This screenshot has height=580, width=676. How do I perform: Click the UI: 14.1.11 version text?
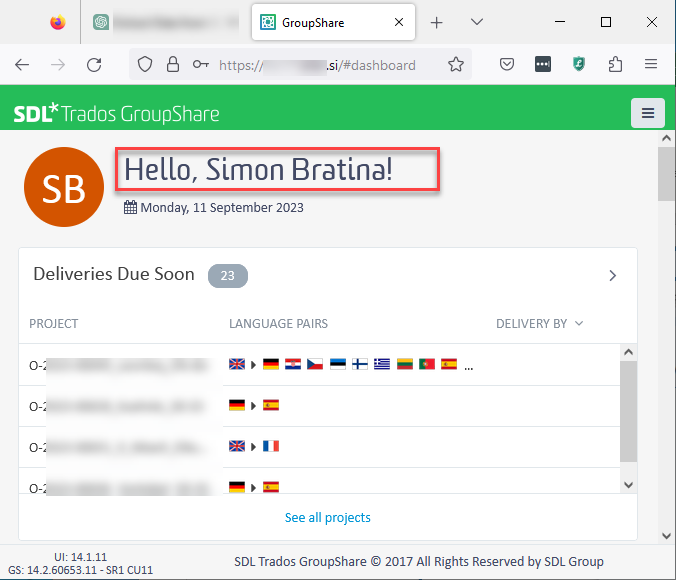[81, 557]
